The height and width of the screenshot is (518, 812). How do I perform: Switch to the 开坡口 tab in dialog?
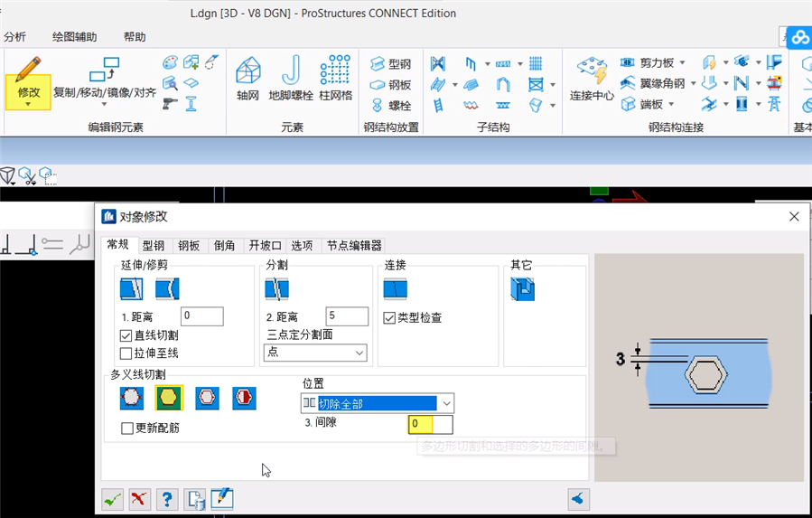pos(265,245)
